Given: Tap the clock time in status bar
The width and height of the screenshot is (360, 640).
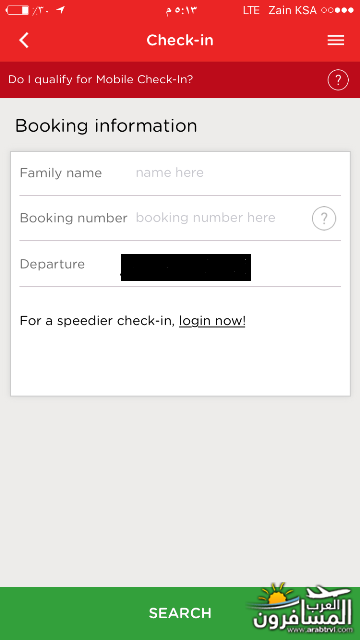Looking at the screenshot, I should [x=181, y=11].
